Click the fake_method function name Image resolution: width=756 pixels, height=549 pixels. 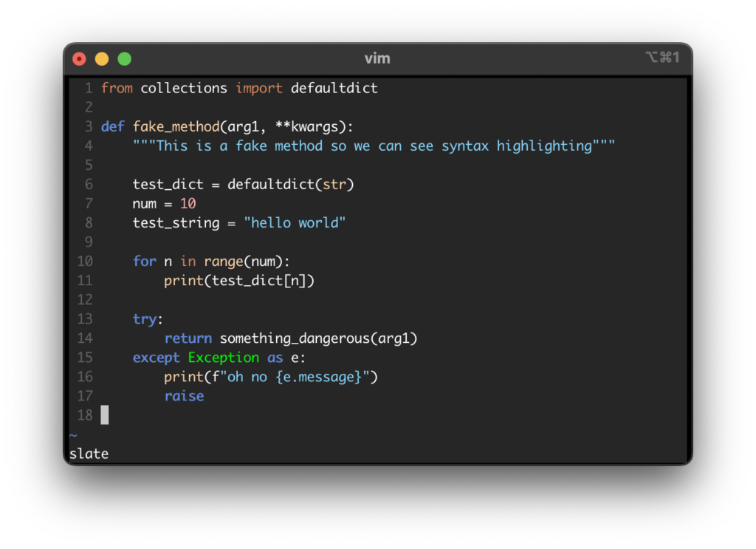click(x=176, y=127)
